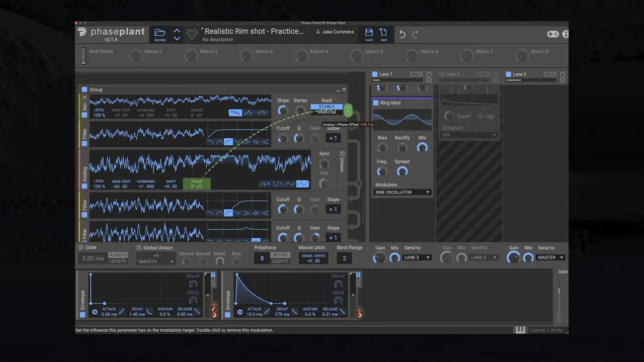
Task: Select the square waveform on the Analog oscillator
Action: [277, 184]
